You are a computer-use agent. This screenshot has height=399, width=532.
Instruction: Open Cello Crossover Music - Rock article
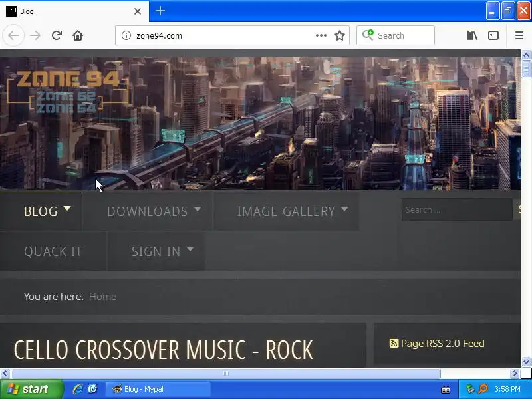(x=163, y=350)
